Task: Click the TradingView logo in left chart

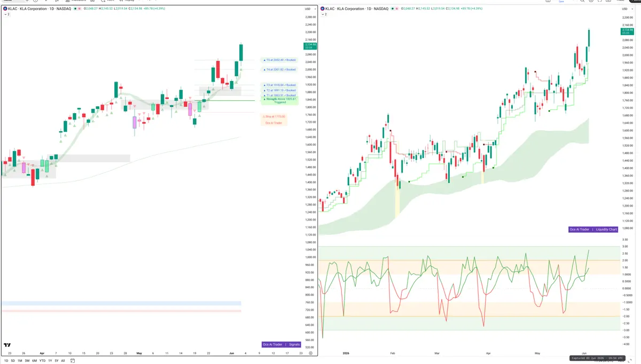Action: click(x=7, y=345)
